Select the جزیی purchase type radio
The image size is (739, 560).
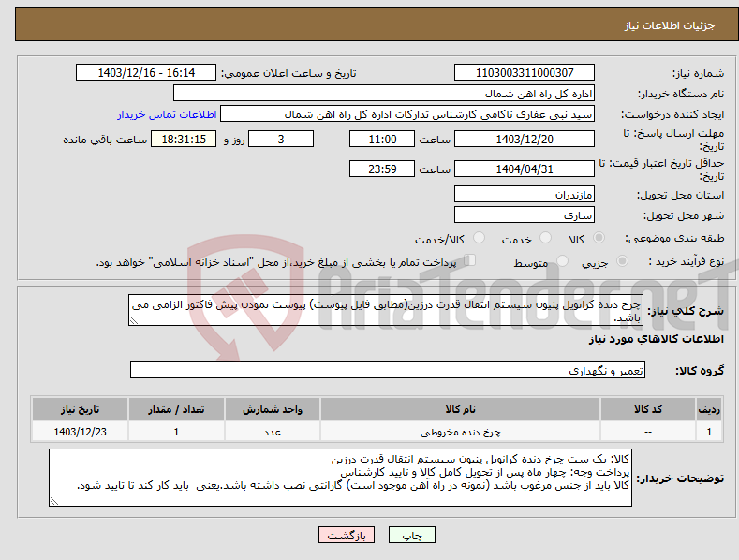(x=622, y=260)
